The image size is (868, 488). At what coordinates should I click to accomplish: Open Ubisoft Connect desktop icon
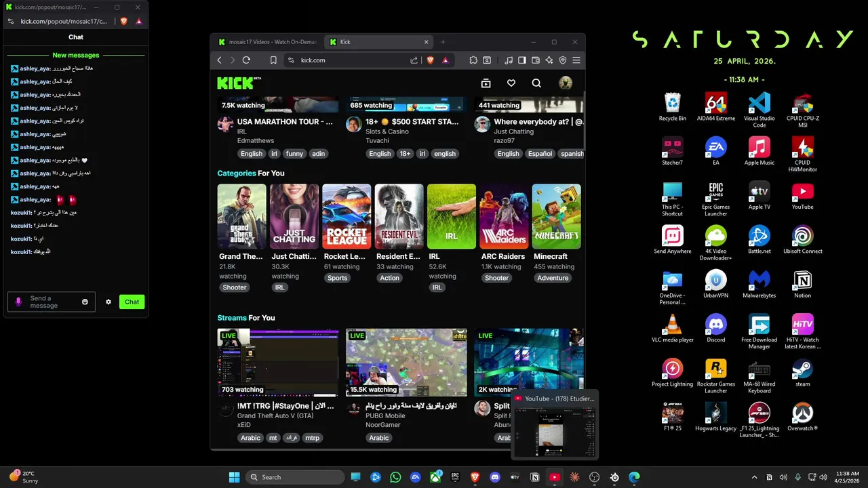coord(803,240)
